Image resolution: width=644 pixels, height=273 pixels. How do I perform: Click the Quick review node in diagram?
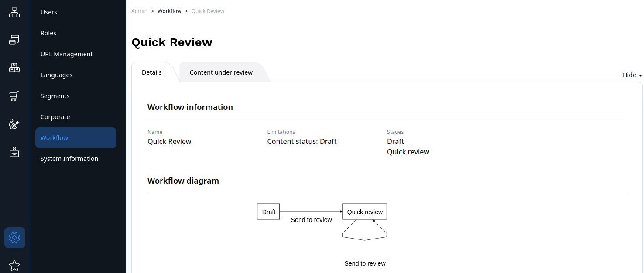click(365, 212)
